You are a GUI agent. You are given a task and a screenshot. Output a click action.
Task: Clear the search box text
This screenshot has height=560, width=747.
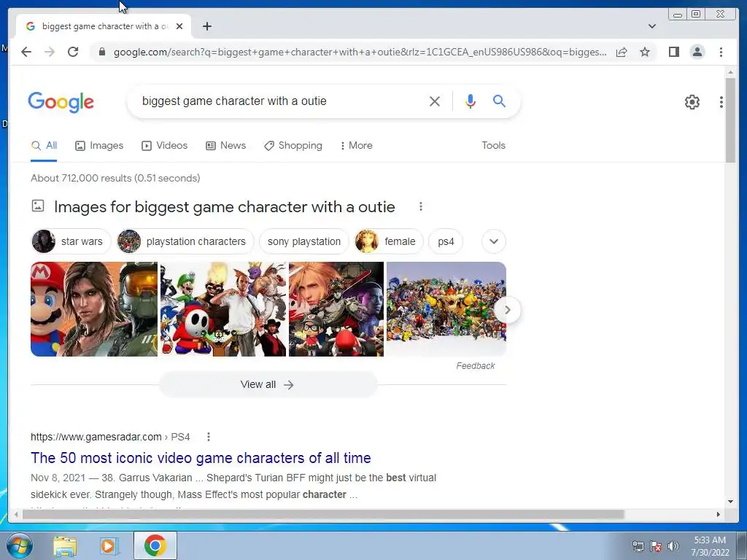click(435, 101)
